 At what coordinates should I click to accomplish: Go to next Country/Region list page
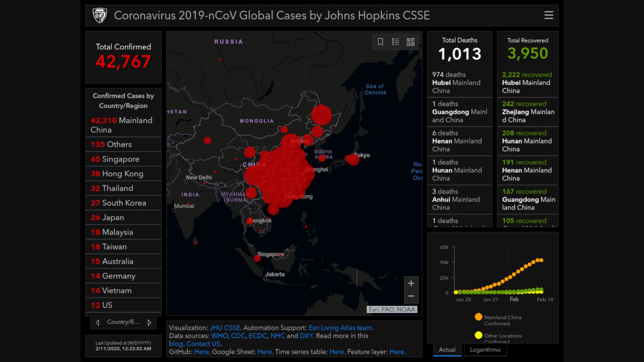coord(149,322)
